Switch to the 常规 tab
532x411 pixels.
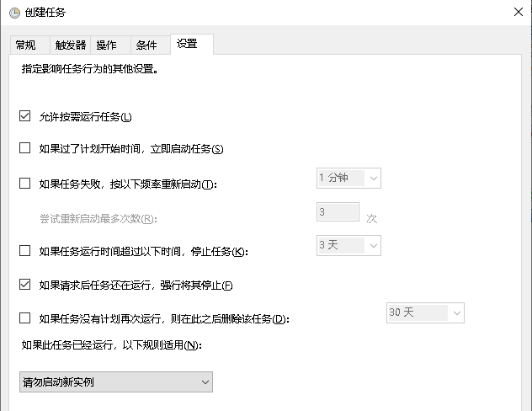click(26, 45)
